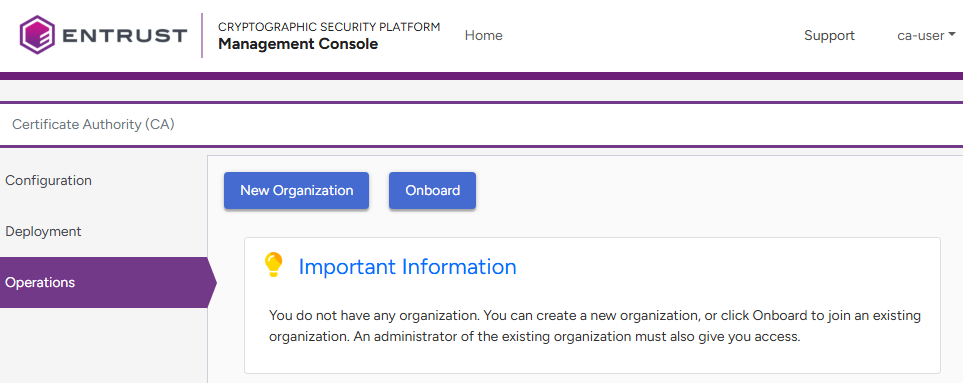Click the purple arrow tip of Operations tab
This screenshot has width=963, height=383.
pyautogui.click(x=212, y=282)
